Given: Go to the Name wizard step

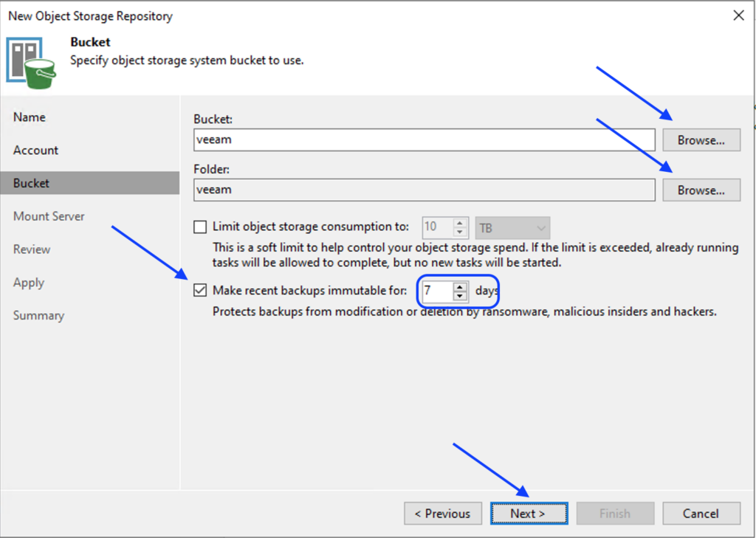Looking at the screenshot, I should tap(30, 117).
